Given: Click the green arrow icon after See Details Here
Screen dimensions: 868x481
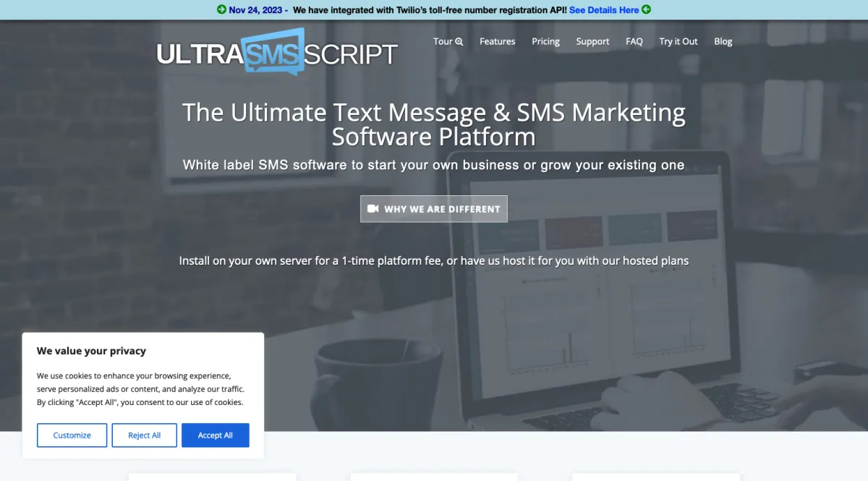Looking at the screenshot, I should 647,9.
